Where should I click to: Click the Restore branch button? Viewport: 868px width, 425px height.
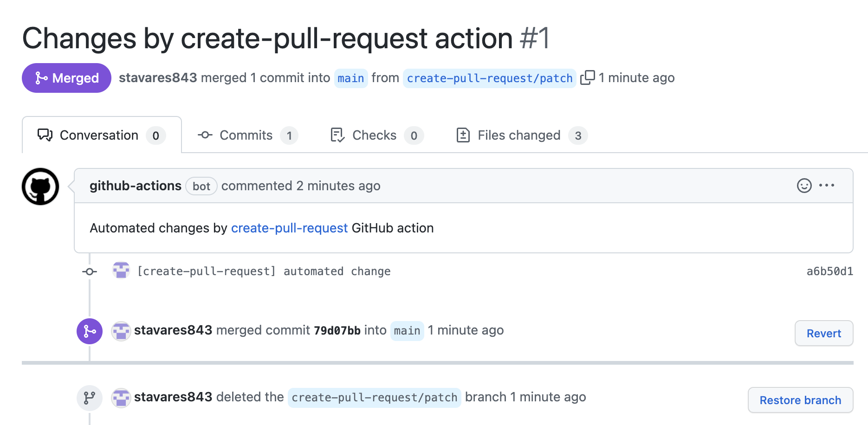[x=800, y=399]
